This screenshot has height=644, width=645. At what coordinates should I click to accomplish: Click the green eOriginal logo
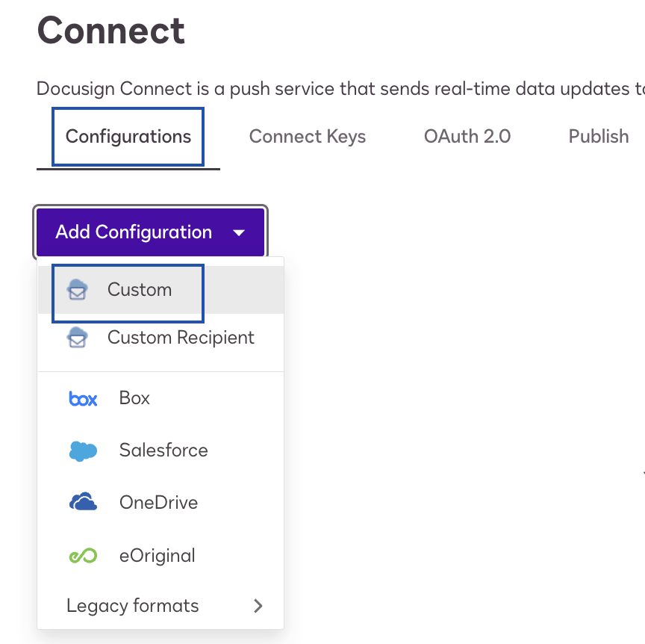coord(83,556)
